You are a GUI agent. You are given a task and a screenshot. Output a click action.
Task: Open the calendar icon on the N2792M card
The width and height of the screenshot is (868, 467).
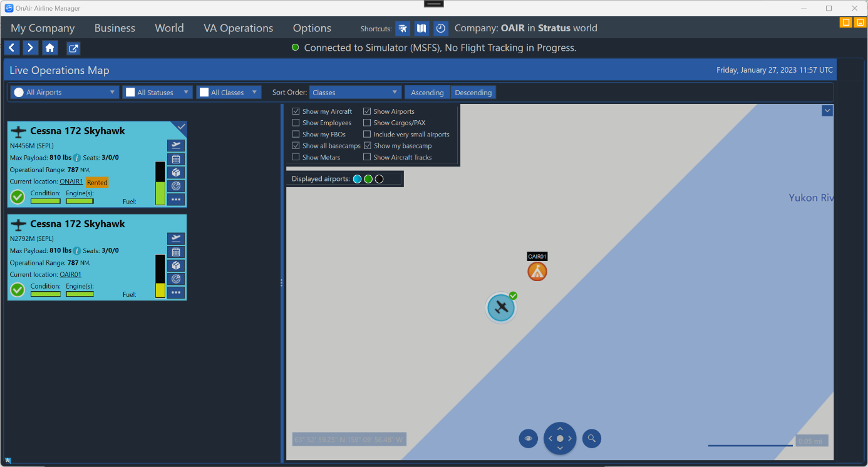click(x=176, y=252)
